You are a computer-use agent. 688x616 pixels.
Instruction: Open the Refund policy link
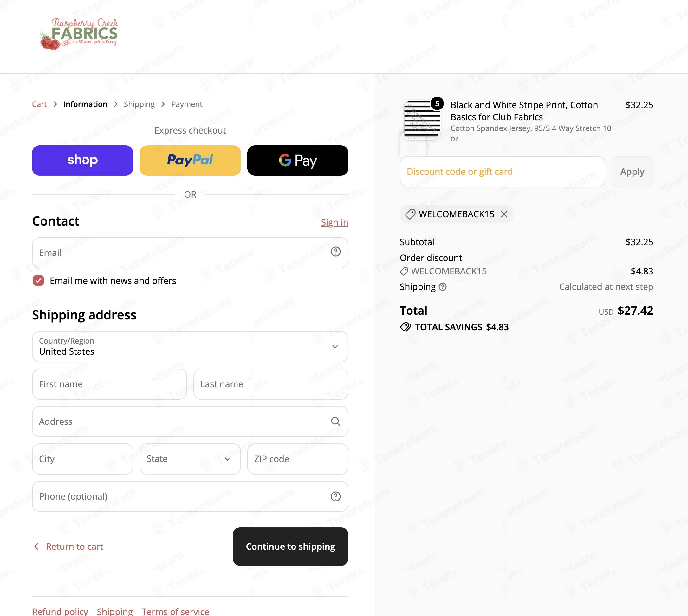[x=60, y=611]
